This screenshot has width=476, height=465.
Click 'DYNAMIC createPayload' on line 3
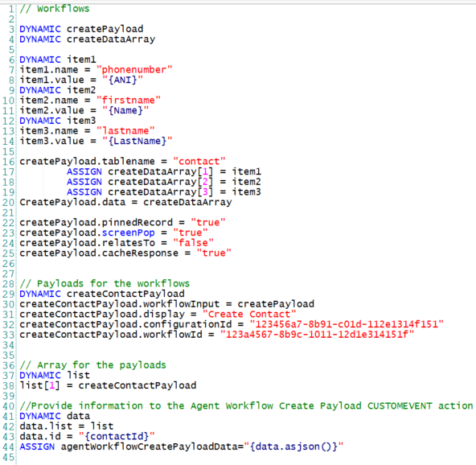[81, 29]
